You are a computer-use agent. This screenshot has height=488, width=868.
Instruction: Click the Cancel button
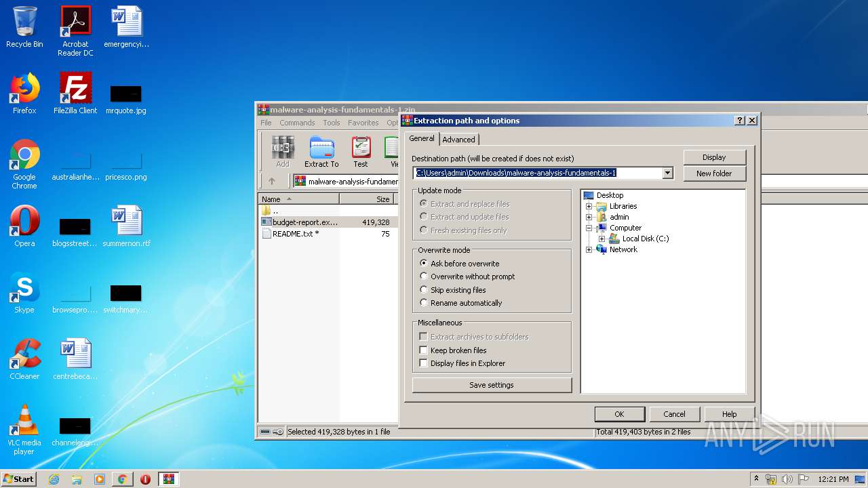tap(674, 414)
